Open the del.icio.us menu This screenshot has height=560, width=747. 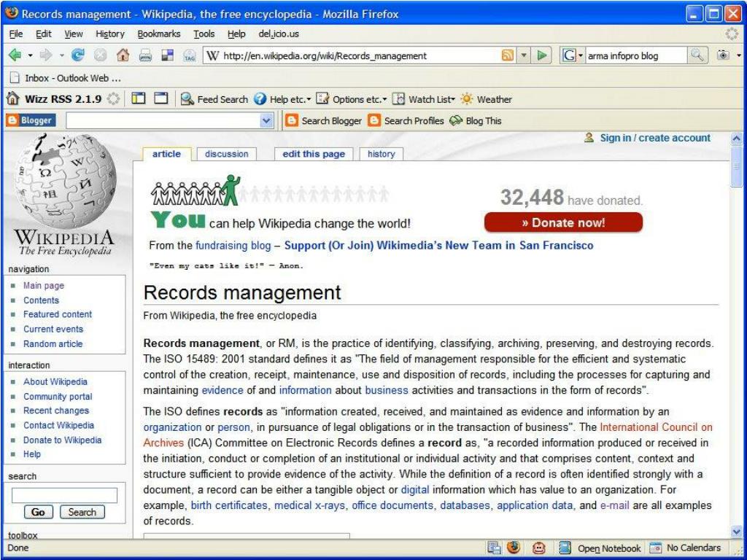coord(279,34)
